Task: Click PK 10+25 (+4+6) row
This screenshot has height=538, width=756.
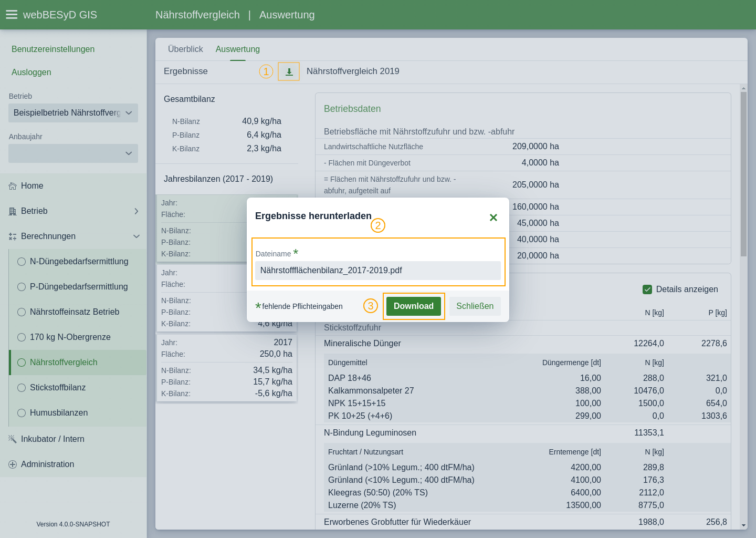Action: 527,416
